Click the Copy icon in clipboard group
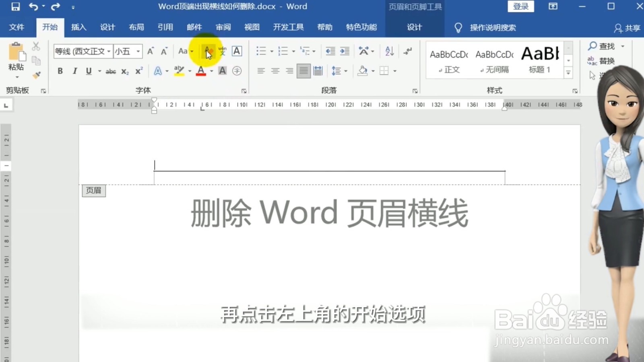Image resolution: width=644 pixels, height=362 pixels. (36, 60)
